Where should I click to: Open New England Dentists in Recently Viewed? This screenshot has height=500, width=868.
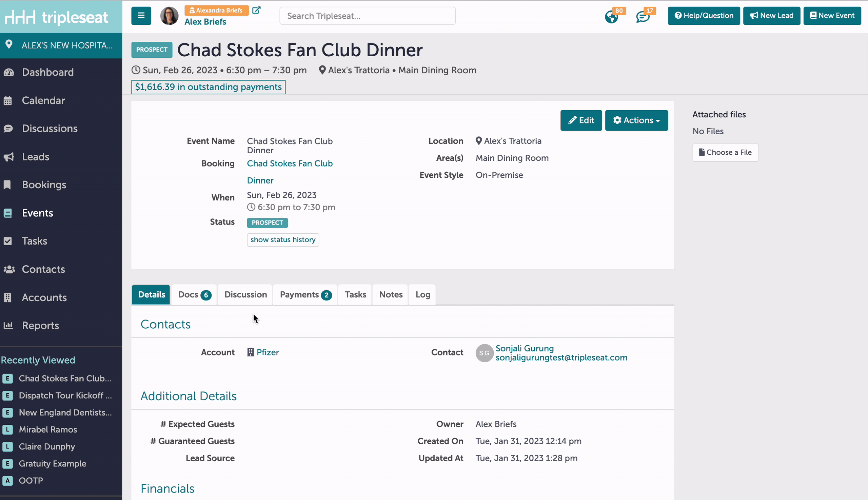[65, 412]
